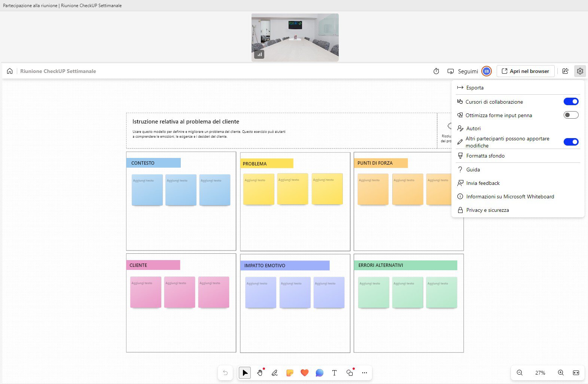The height and width of the screenshot is (384, 588).
Task: Click the Seguimi label
Action: (x=468, y=71)
